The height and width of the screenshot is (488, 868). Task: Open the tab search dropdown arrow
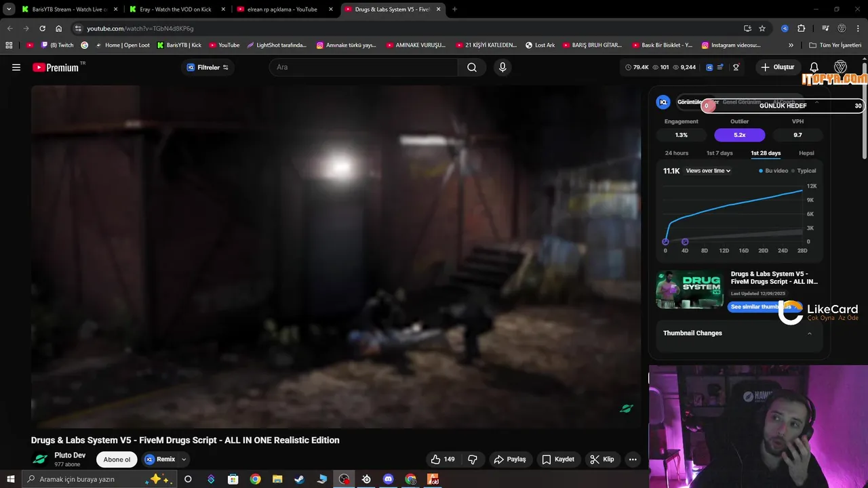point(9,9)
